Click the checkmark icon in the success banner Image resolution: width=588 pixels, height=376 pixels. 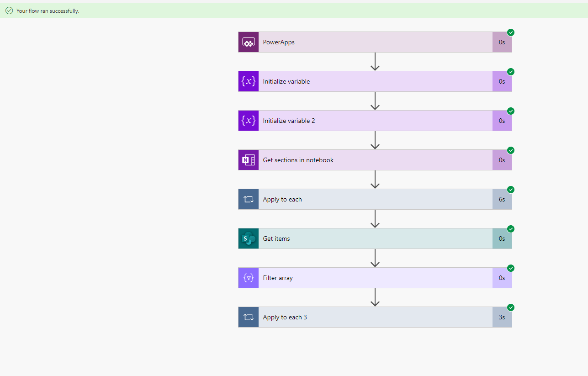click(9, 10)
